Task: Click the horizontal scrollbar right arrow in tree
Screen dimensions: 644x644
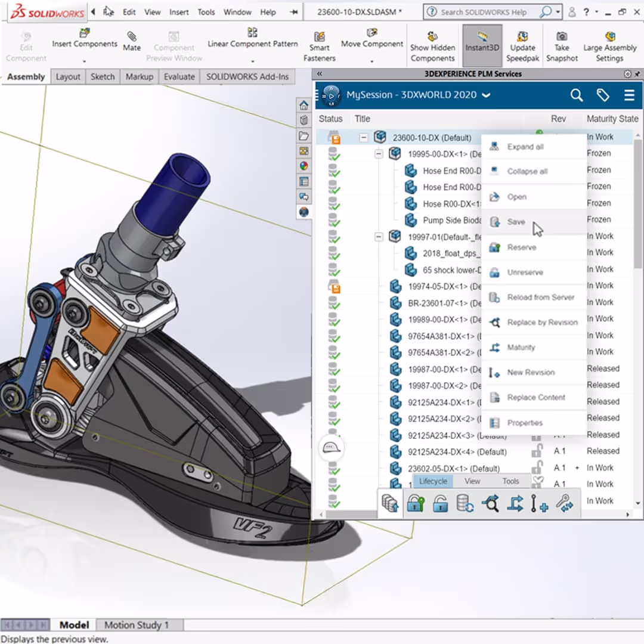Action: (627, 514)
